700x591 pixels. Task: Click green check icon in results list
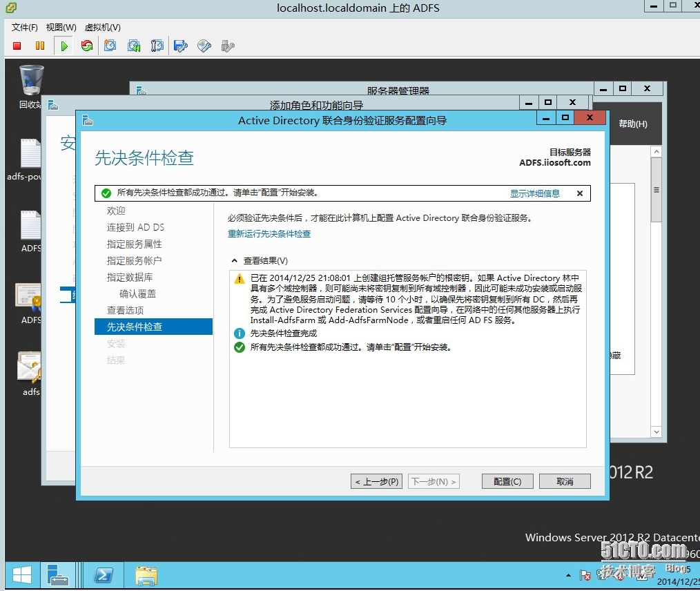click(x=240, y=347)
